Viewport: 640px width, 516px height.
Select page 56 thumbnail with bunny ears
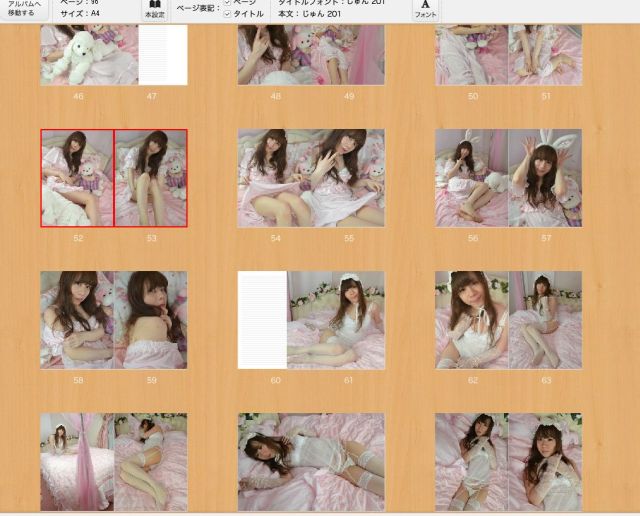471,178
